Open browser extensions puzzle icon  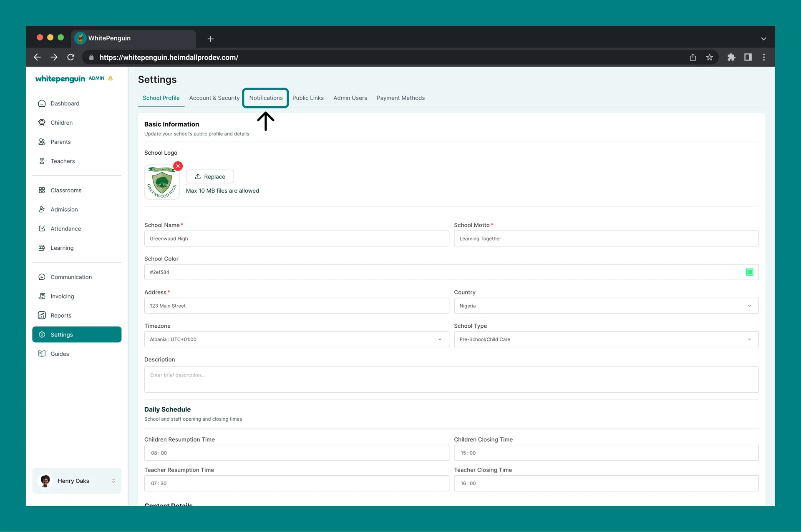[x=731, y=57]
